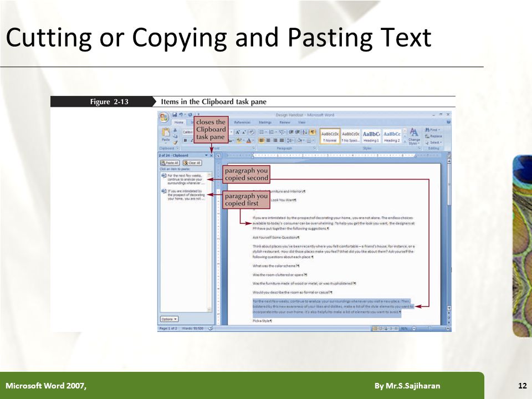Open Line Spacing dropdown

coord(290,140)
